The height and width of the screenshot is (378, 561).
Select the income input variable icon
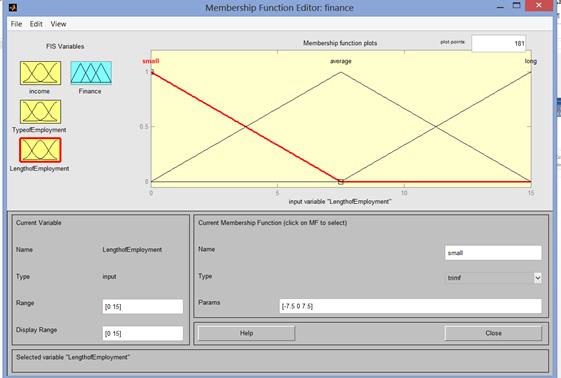(x=40, y=73)
